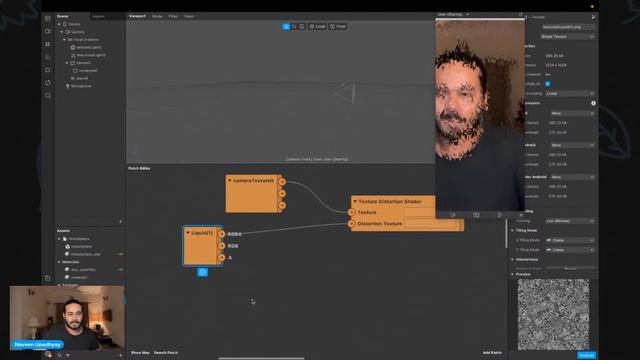Click the RGB output port of Liquid patch

[x=222, y=246]
